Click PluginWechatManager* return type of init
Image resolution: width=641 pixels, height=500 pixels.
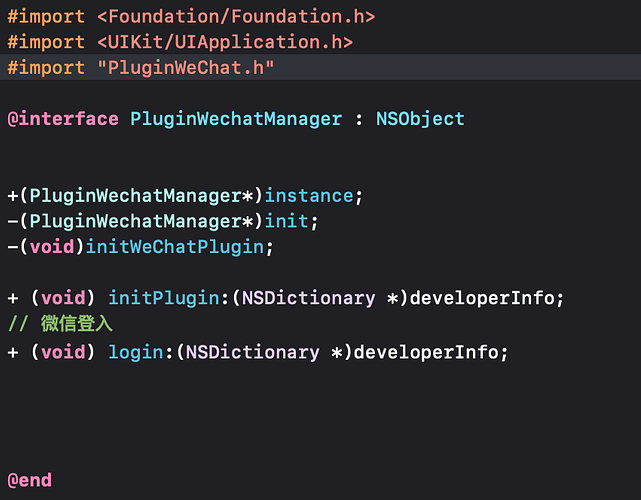tap(141, 221)
